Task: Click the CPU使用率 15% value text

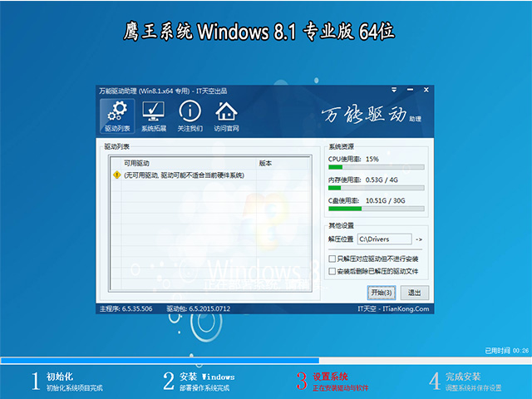Action: 372,159
